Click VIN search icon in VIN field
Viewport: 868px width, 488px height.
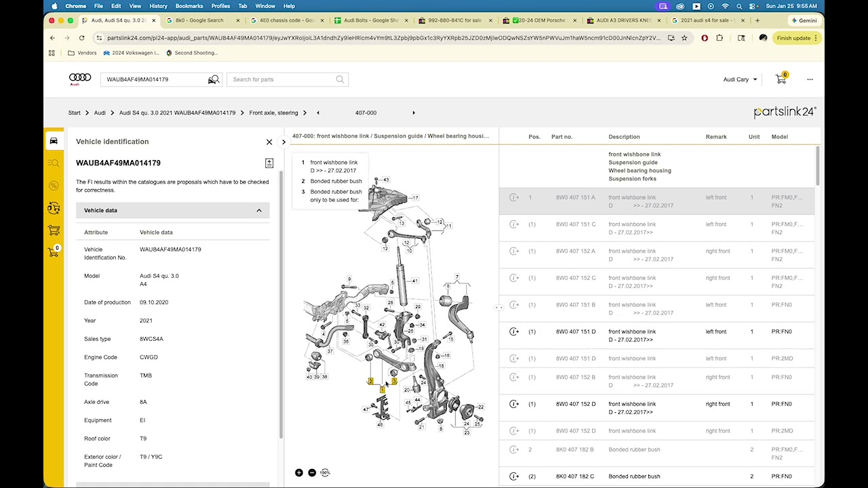(x=214, y=79)
